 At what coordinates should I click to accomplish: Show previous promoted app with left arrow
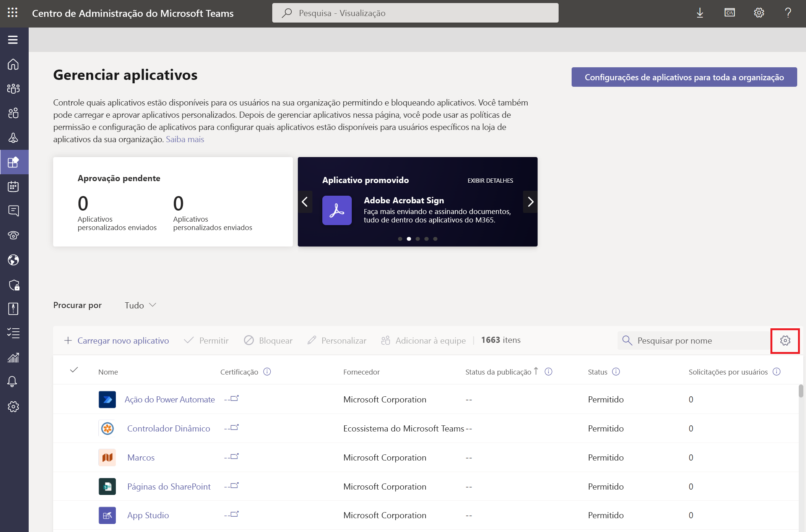(x=305, y=202)
